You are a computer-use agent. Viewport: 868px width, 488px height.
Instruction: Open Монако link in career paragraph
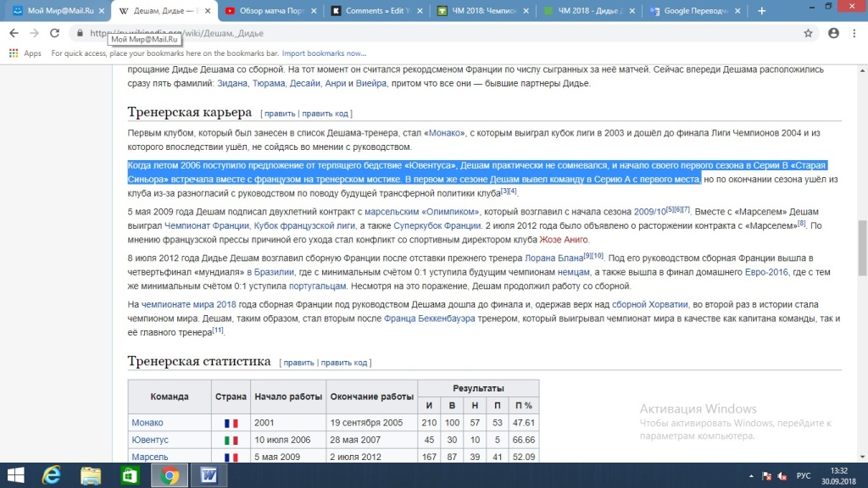coord(444,133)
